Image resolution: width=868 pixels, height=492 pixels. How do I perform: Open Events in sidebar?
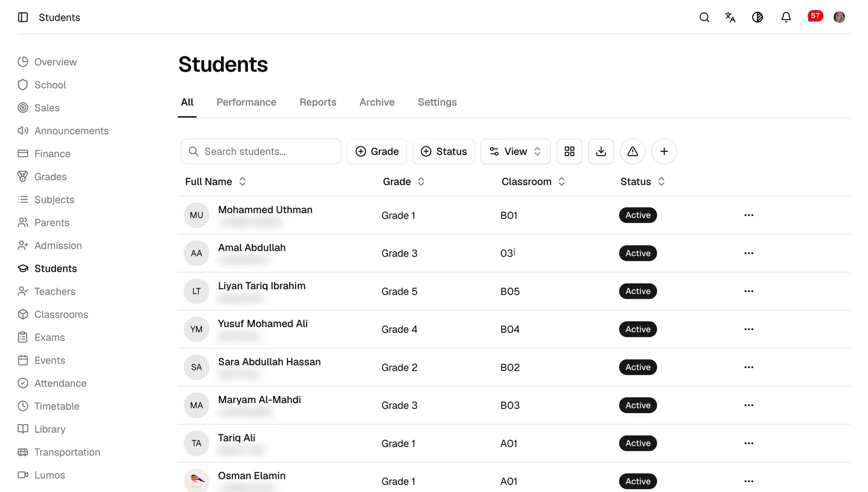[x=41, y=360]
